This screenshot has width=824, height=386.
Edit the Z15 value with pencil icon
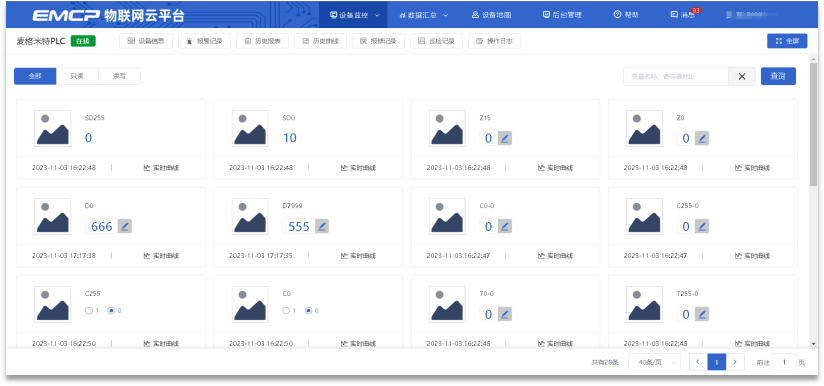pos(504,138)
